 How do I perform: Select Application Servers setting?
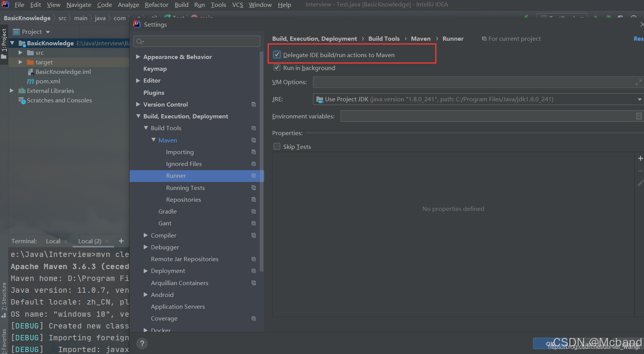178,306
